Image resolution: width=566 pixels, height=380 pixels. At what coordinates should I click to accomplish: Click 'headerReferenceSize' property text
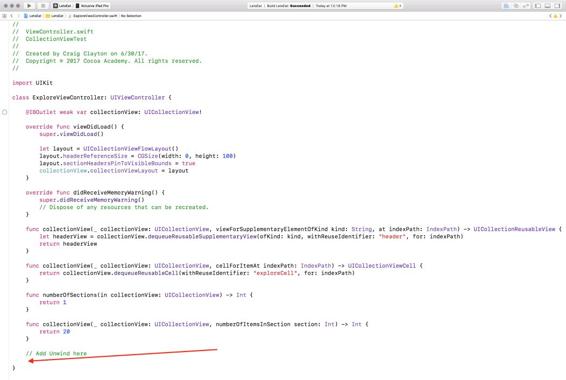click(x=95, y=156)
